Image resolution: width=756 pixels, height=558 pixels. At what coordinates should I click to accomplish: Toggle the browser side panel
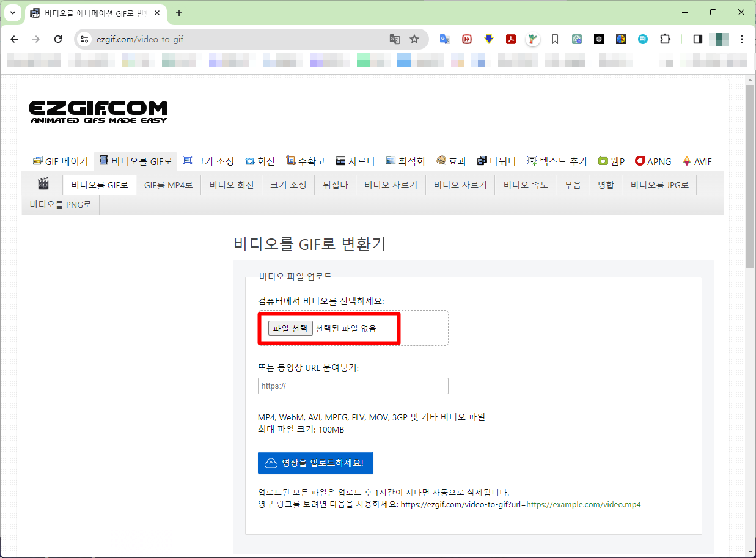point(697,39)
